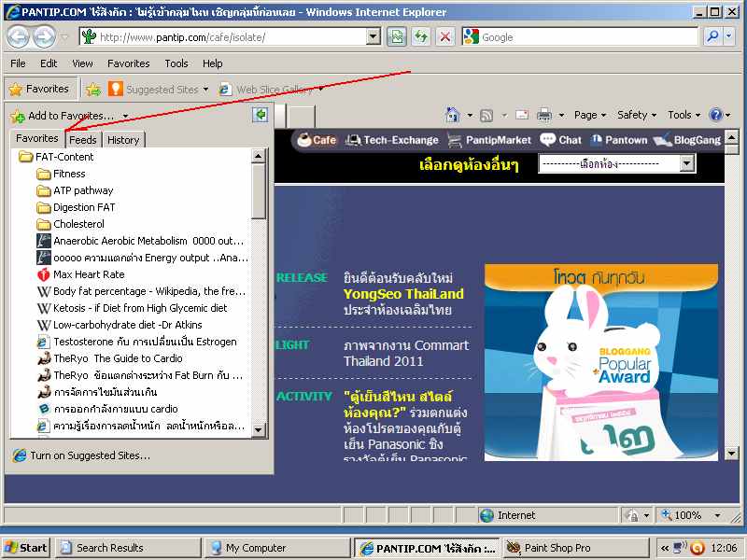Expand the zoom level 100% dropdown
Image resolution: width=747 pixels, height=560 pixels.
click(x=717, y=515)
